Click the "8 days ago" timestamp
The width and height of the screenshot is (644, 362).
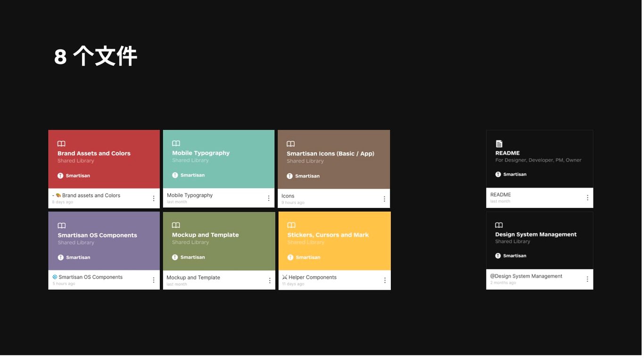pyautogui.click(x=63, y=202)
